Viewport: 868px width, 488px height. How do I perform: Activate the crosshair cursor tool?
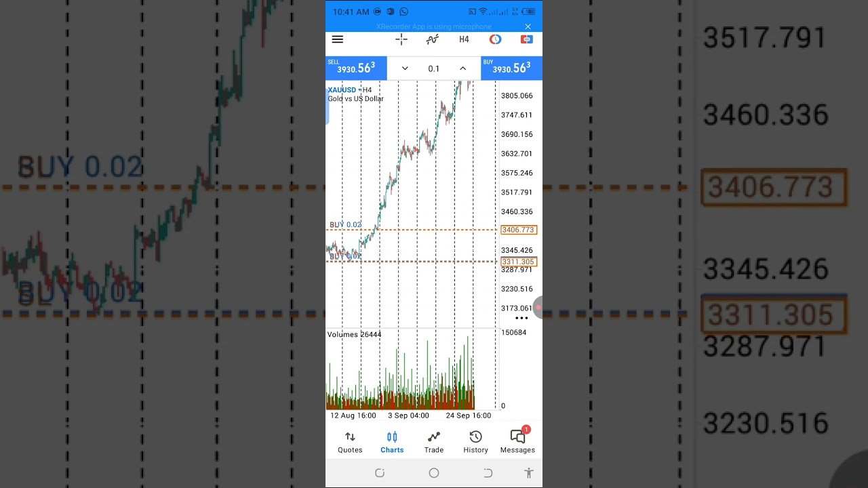pos(401,39)
